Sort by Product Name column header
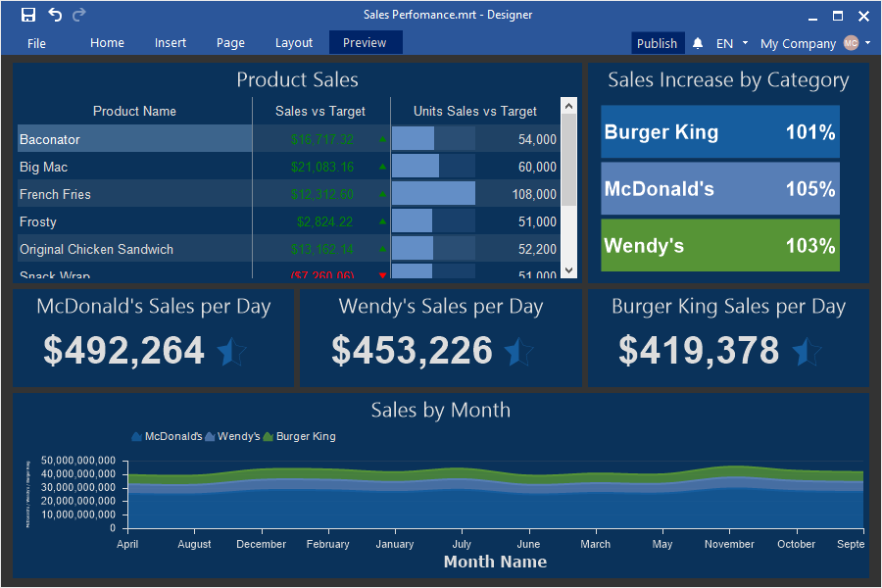The width and height of the screenshot is (882, 588). (x=134, y=112)
